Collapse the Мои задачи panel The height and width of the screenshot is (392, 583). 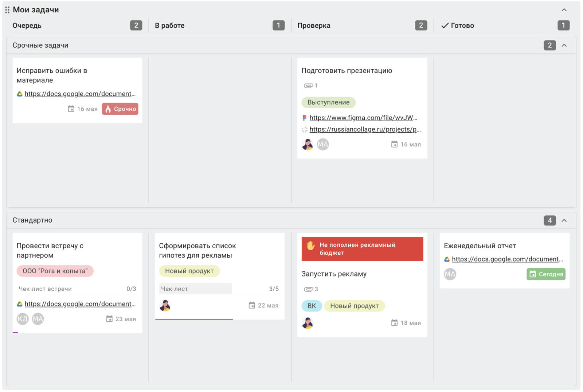(x=564, y=10)
